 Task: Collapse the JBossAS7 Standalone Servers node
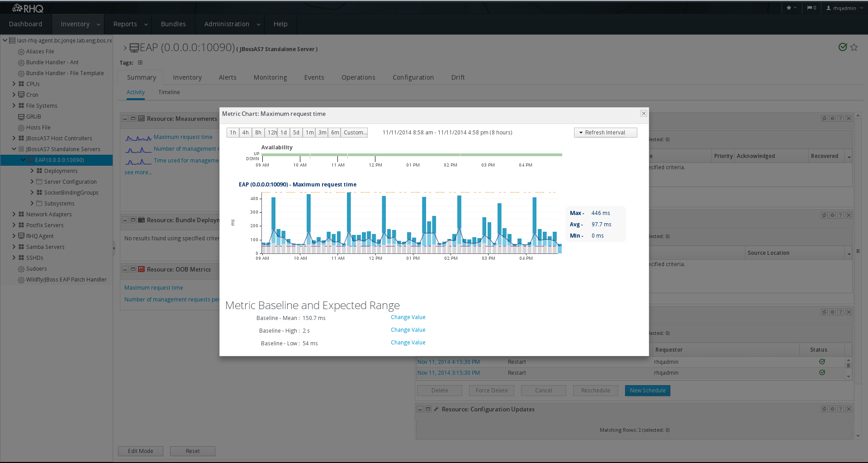(14, 149)
